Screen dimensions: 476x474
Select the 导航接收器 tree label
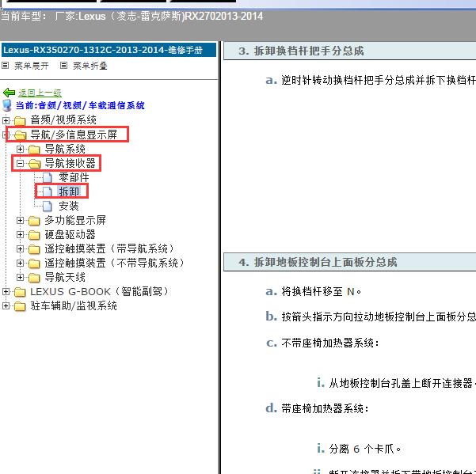click(x=70, y=163)
